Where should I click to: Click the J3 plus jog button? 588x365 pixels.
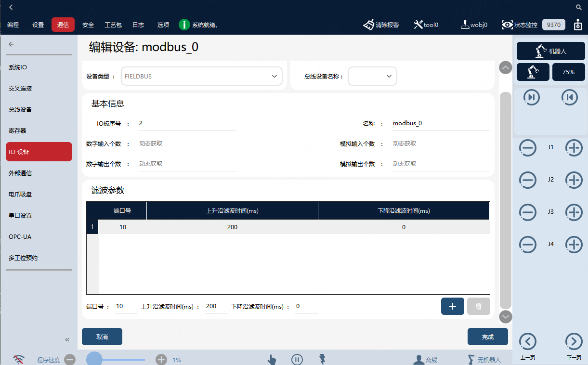click(574, 212)
